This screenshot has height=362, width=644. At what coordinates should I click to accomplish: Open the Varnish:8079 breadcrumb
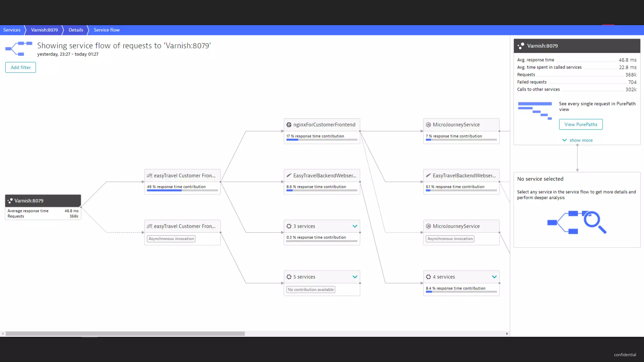44,30
